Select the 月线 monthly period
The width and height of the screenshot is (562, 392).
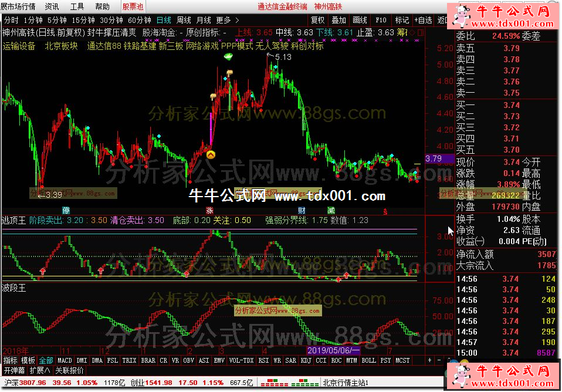(204, 20)
